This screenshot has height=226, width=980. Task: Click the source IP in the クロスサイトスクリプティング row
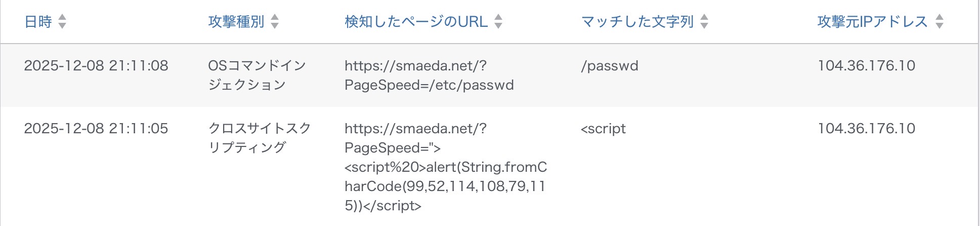[x=866, y=129]
